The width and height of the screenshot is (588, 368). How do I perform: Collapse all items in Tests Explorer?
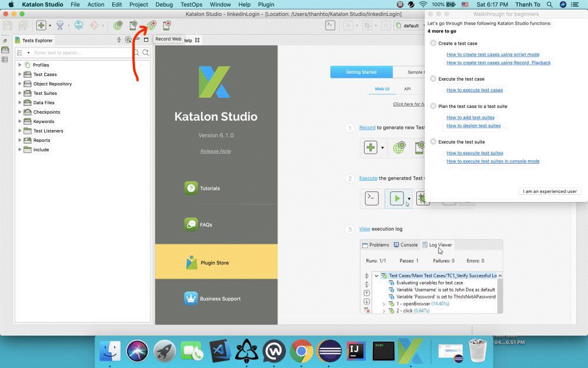coord(119,40)
